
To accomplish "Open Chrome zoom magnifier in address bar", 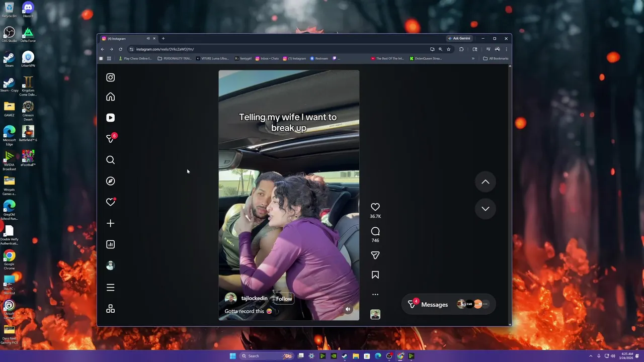I will click(440, 49).
